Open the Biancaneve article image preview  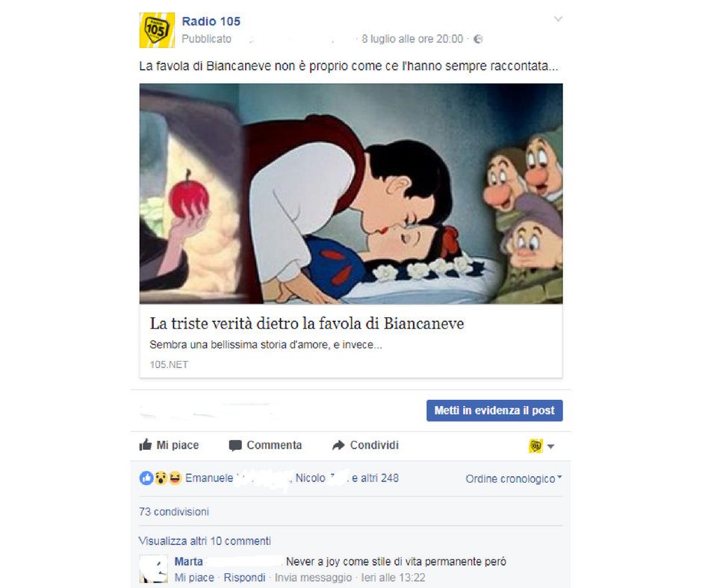(x=351, y=194)
